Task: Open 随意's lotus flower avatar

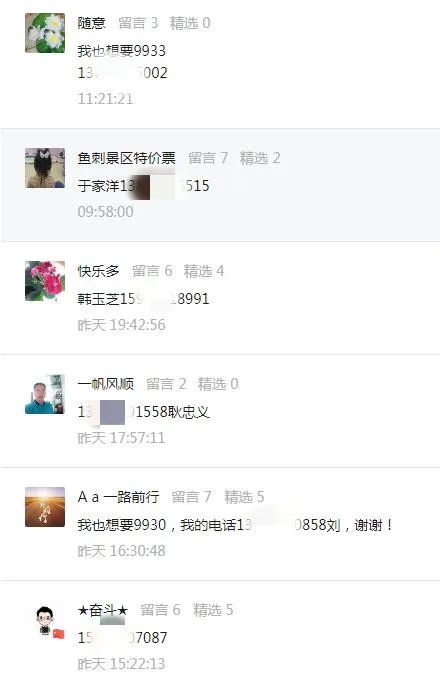Action: click(45, 33)
